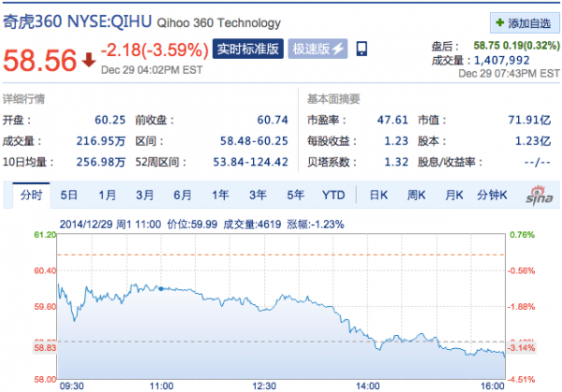Select the 分时 chart tab
The width and height of the screenshot is (562, 392).
coord(31,196)
